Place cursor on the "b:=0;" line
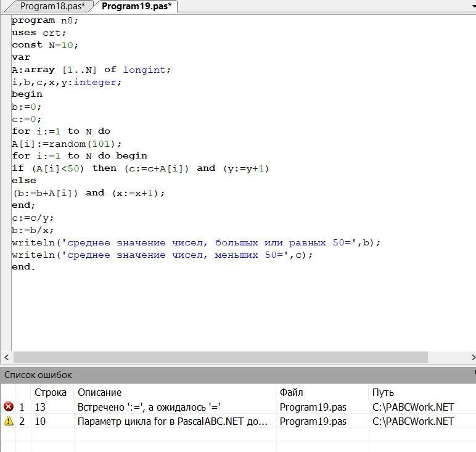This screenshot has width=476, height=452. point(27,107)
